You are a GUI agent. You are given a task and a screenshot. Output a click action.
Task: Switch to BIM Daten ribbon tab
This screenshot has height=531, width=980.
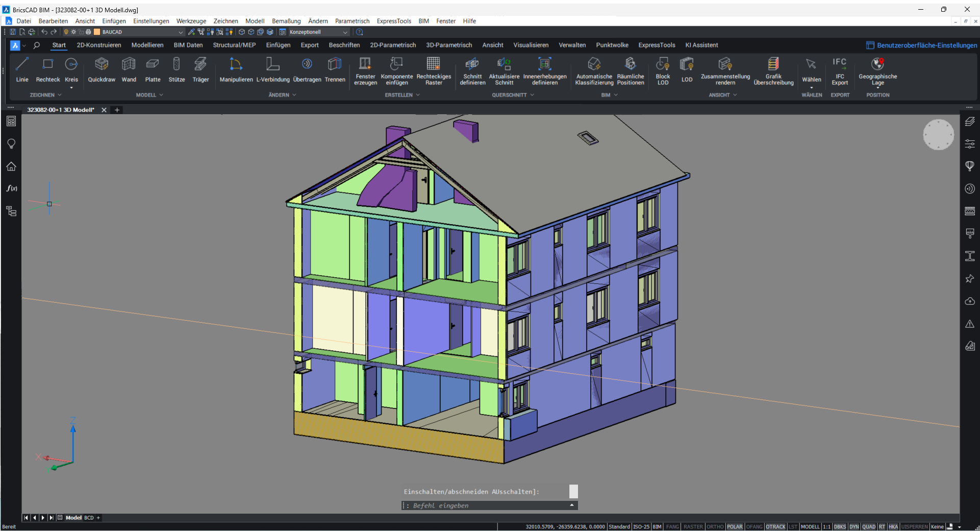point(188,45)
